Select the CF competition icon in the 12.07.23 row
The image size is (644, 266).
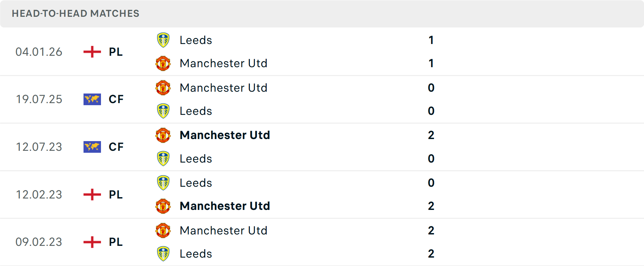click(92, 147)
